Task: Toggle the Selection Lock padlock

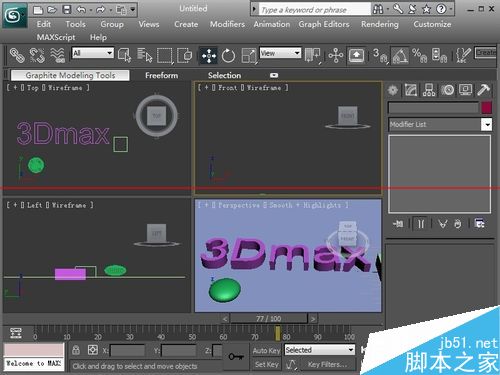Action: 76,350
